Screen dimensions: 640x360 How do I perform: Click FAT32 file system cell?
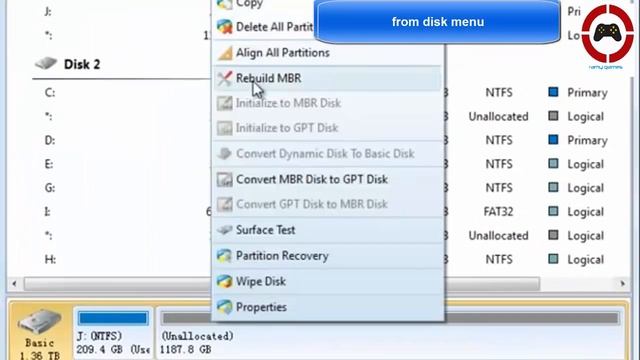tap(498, 211)
